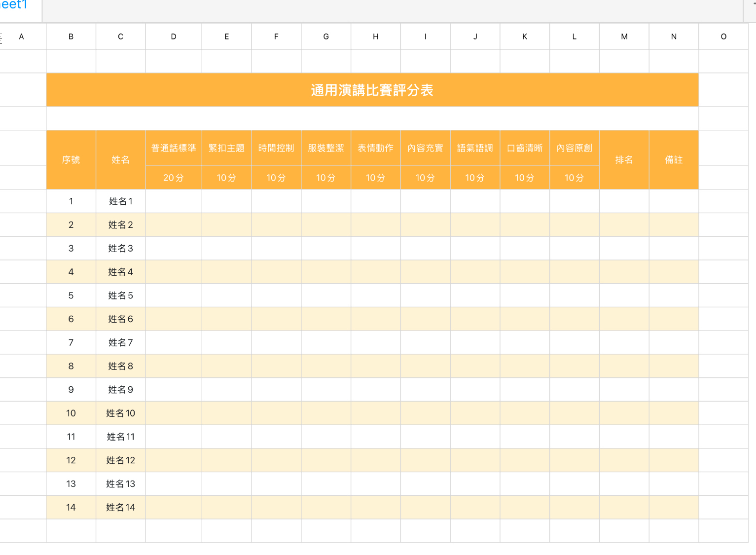Screen dimensions: 756x555
Task: Click the cell 姓名11
Action: (121, 437)
